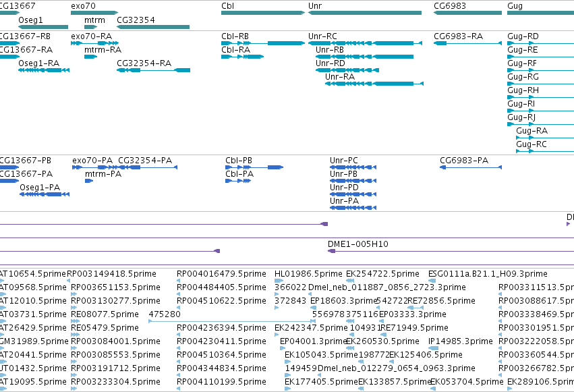574x392 pixels.
Task: Select the Gug gene label
Action: 515,6
